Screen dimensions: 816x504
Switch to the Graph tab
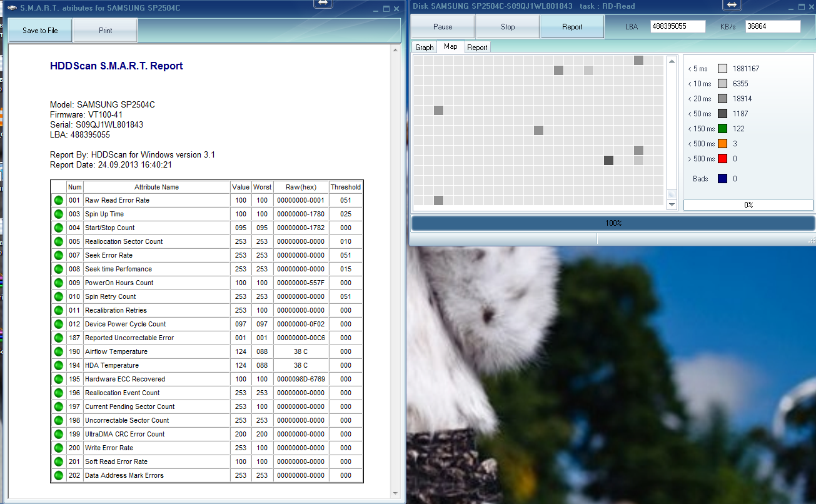424,48
